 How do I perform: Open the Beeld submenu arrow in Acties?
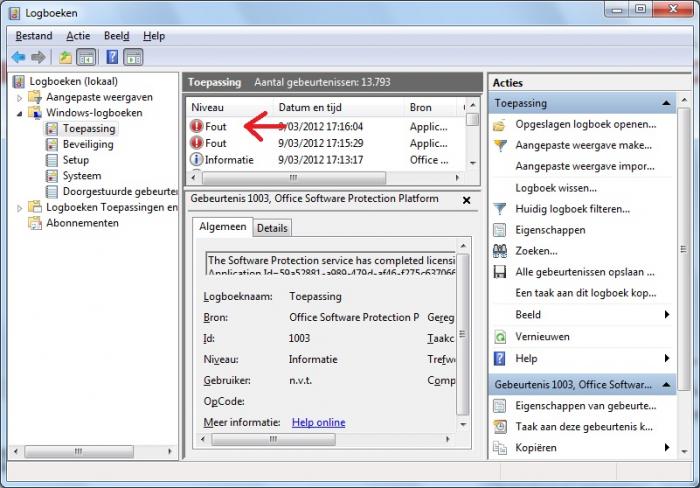point(667,314)
